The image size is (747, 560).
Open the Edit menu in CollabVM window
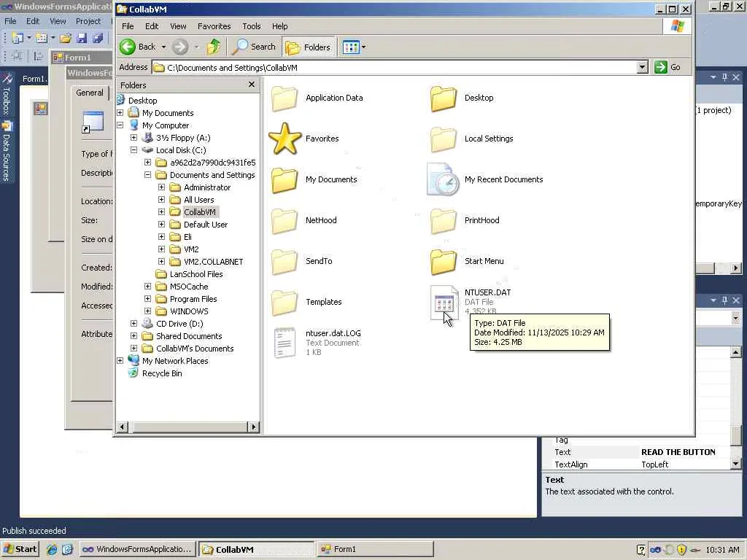[152, 26]
